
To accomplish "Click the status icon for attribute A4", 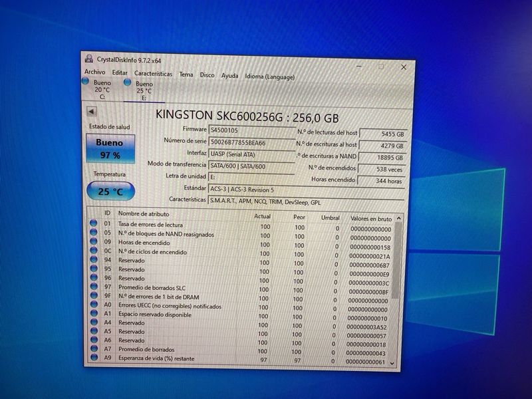I will [94, 322].
